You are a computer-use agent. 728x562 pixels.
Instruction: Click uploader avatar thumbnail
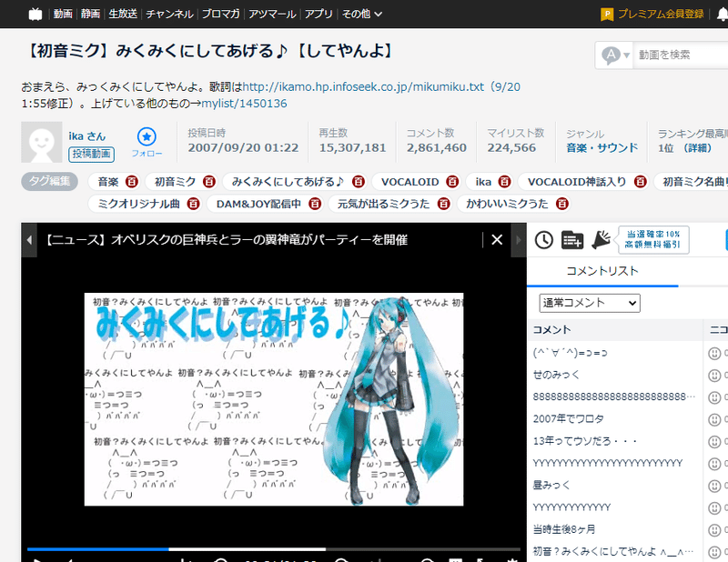(x=42, y=142)
